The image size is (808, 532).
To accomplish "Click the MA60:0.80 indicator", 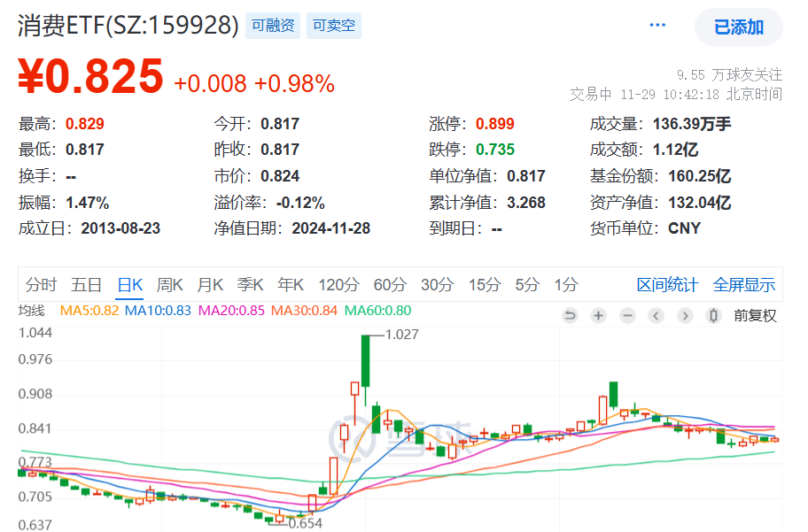I will point(377,311).
